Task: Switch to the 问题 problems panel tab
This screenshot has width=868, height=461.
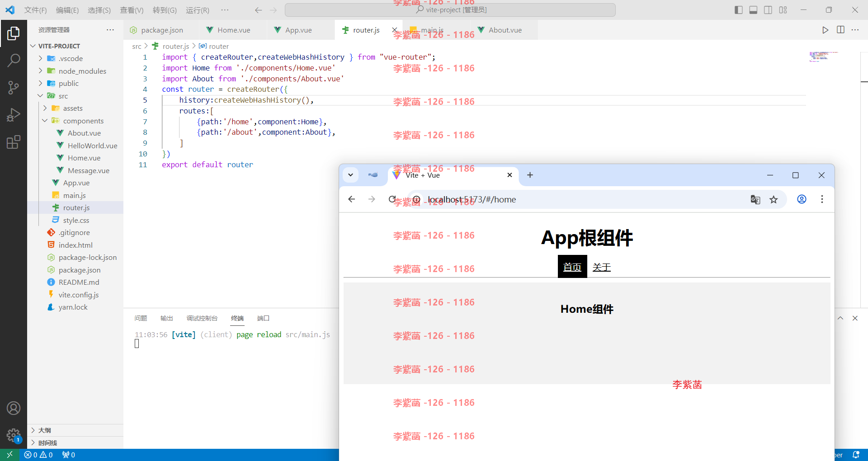Action: 141,318
